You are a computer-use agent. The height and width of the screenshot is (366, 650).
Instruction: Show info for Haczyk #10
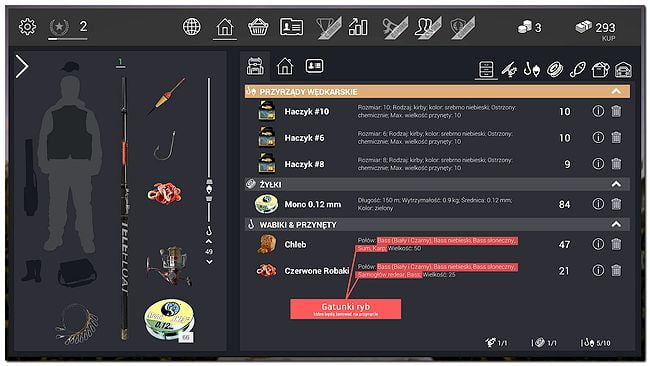point(598,111)
